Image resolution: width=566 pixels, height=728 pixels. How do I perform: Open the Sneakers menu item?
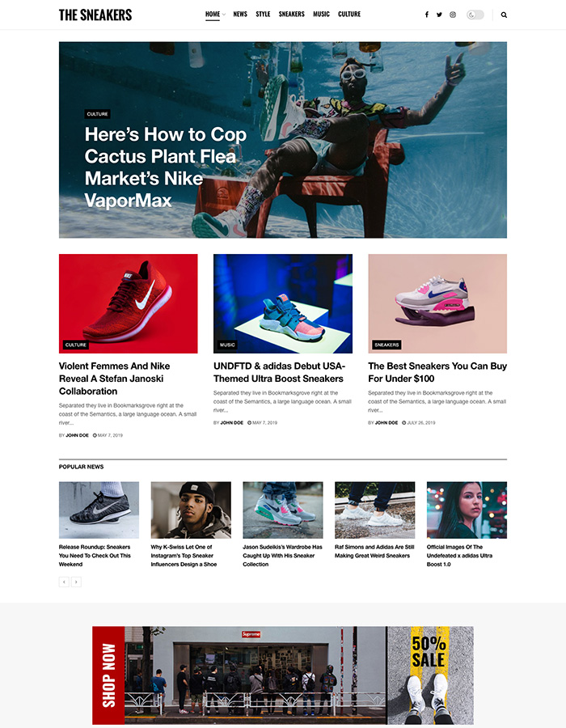(291, 14)
